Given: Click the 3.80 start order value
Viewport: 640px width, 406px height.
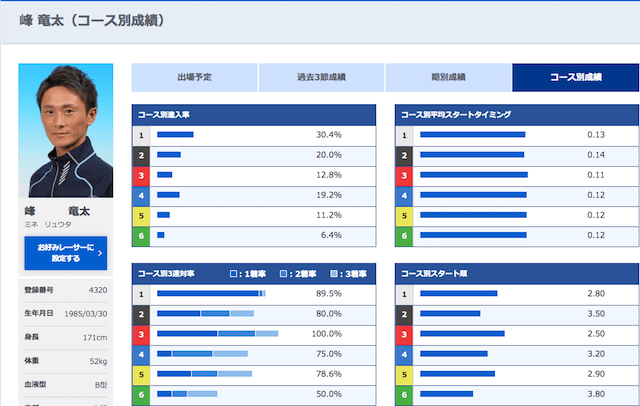Looking at the screenshot, I should pos(596,394).
